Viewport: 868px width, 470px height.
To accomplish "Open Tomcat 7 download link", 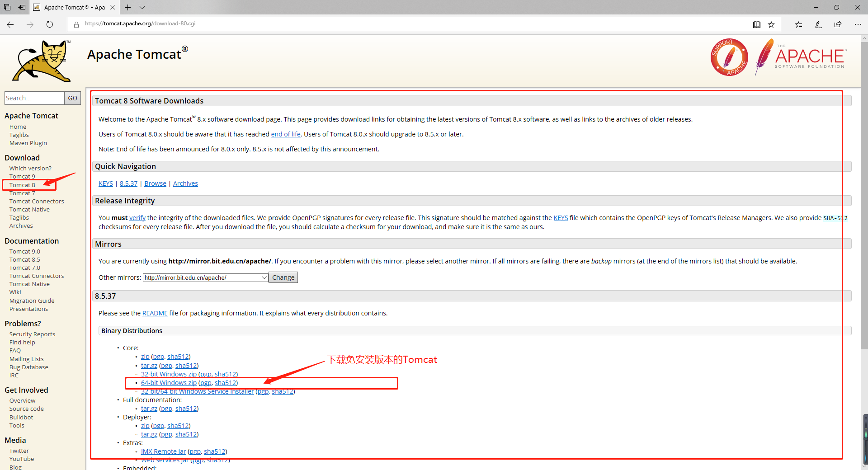I will tap(22, 193).
